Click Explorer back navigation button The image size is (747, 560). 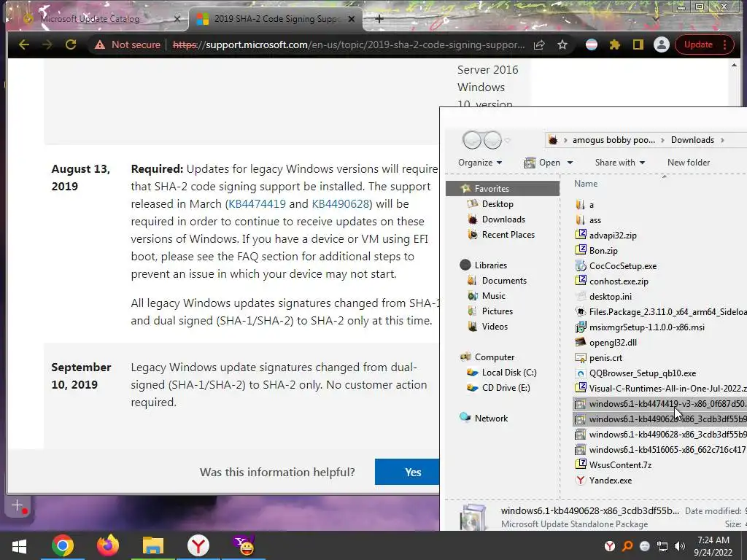(472, 140)
